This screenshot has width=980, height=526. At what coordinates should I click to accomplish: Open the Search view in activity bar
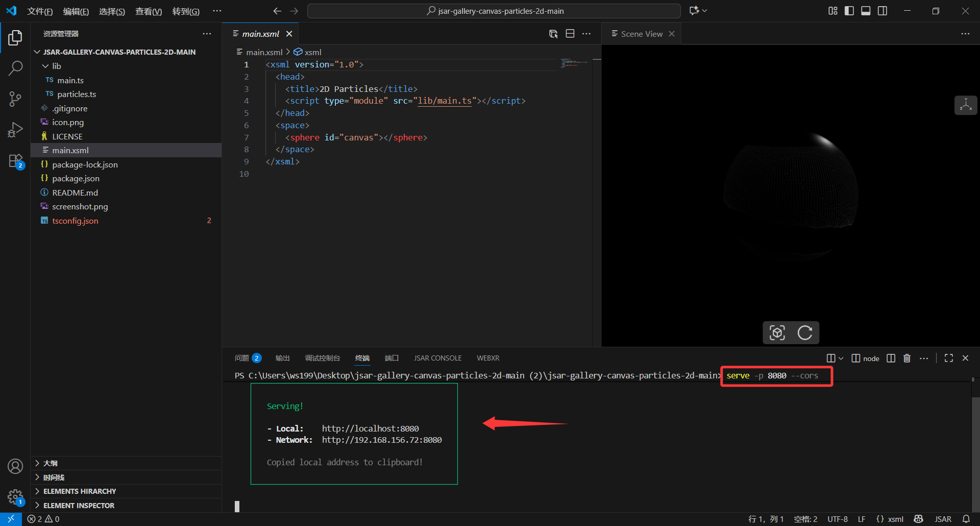pos(15,68)
